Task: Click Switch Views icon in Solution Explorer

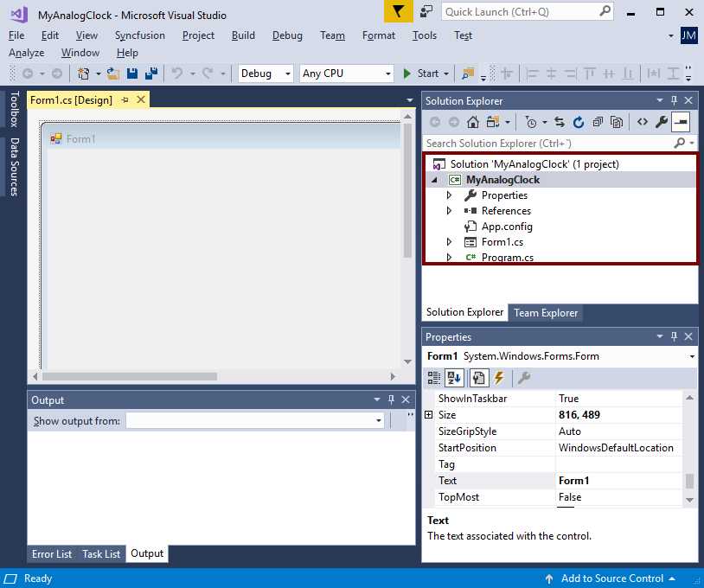Action: pyautogui.click(x=493, y=122)
